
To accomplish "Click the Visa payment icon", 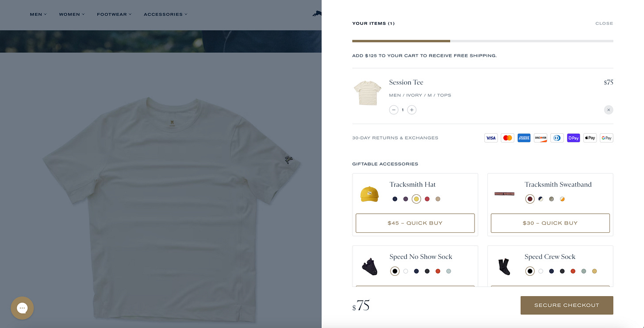I will [491, 138].
